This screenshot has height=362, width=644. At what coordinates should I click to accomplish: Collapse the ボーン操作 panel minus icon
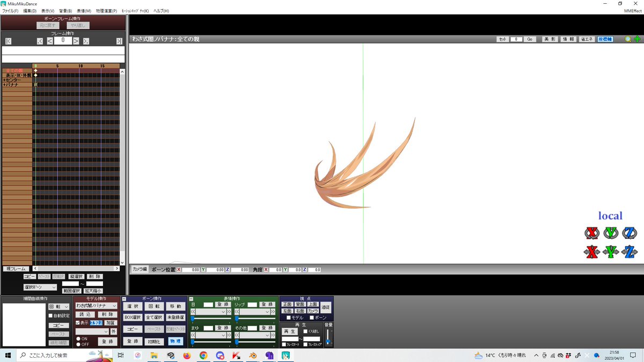pos(124,299)
